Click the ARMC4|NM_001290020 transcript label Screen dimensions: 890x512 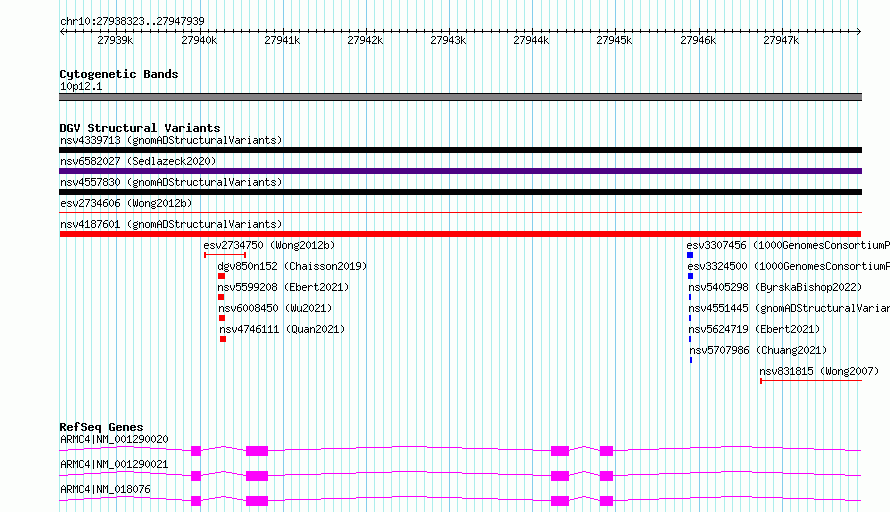(x=114, y=439)
